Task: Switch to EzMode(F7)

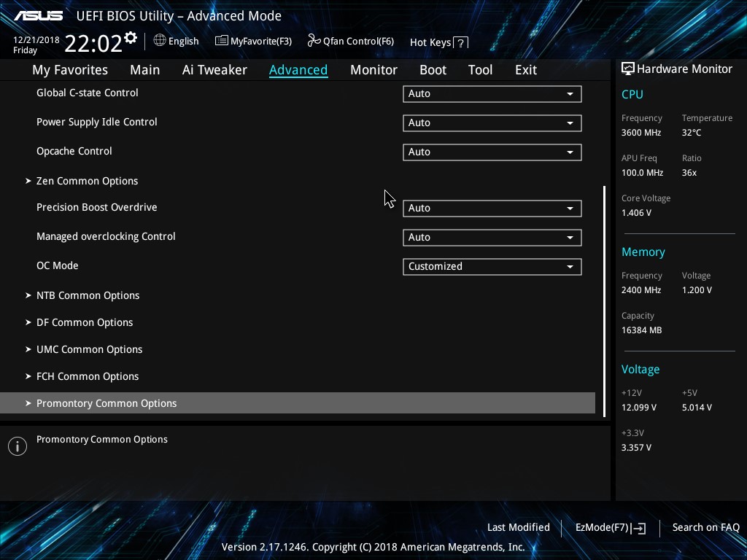Action: coord(611,528)
